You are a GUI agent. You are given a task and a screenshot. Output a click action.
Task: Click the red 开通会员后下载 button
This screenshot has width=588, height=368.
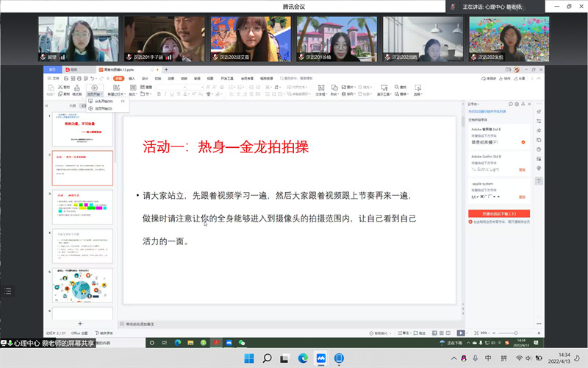coord(499,212)
